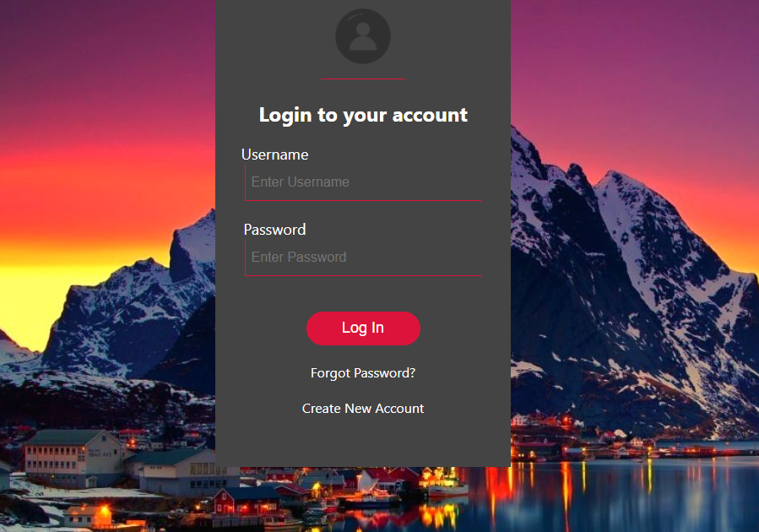
Task: Click the water reflections at lower right
Action: [629, 494]
